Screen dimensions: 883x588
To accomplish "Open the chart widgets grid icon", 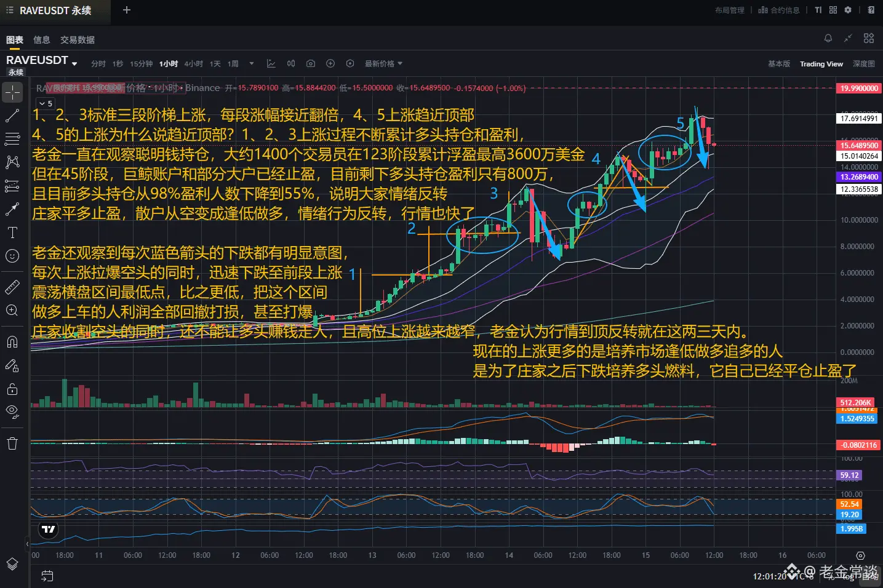I will pos(869,39).
